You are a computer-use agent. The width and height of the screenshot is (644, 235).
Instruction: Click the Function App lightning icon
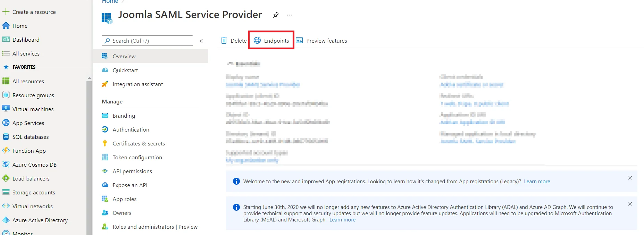pyautogui.click(x=6, y=150)
